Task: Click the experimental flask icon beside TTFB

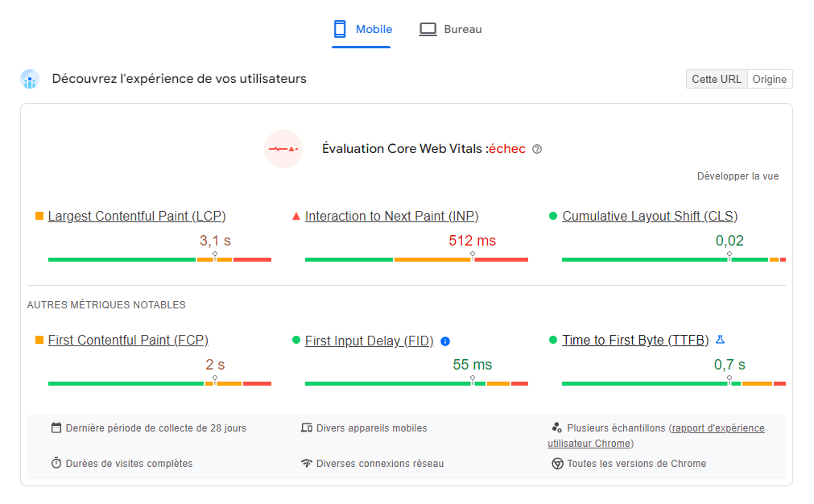Action: tap(721, 340)
